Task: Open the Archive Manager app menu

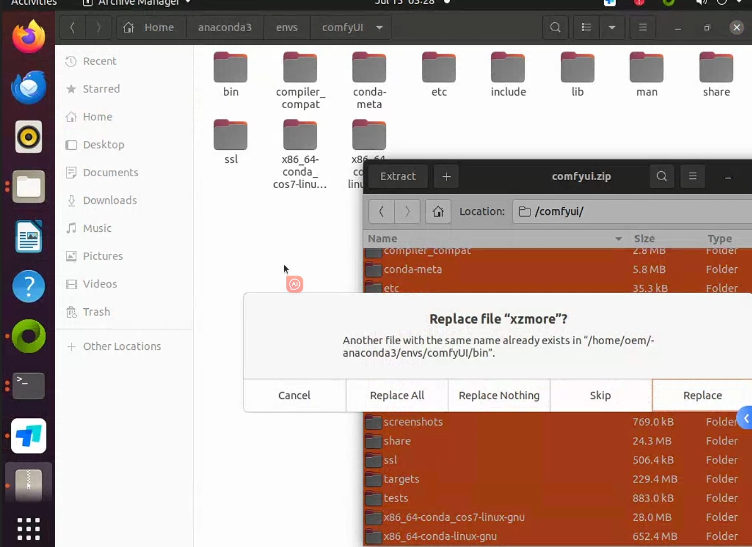Action: point(138,3)
